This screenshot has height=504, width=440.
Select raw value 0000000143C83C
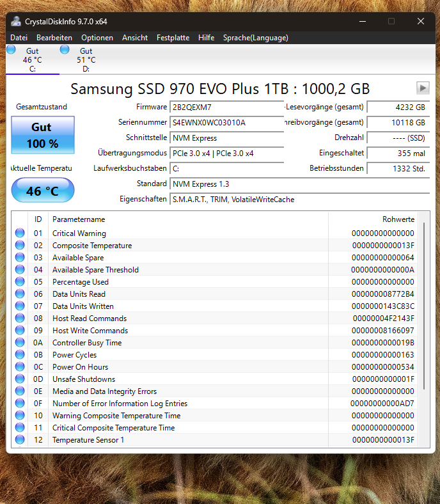point(383,306)
